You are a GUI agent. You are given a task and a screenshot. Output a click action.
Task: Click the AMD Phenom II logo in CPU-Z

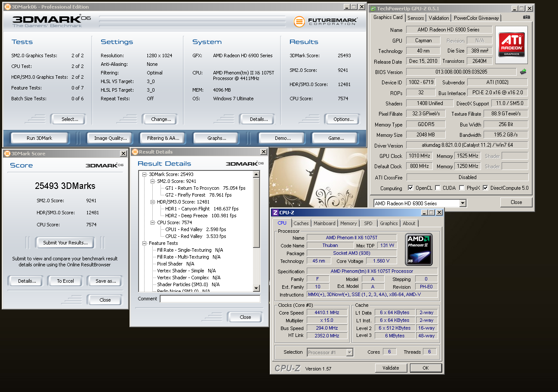point(419,250)
